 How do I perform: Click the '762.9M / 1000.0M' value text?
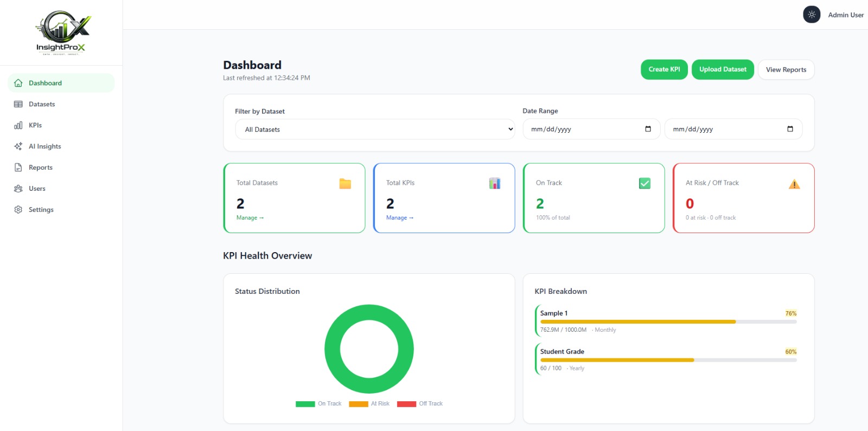563,330
